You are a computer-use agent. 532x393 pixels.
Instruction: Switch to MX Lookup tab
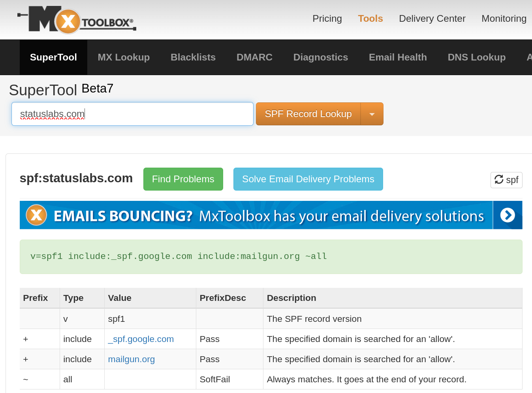124,57
